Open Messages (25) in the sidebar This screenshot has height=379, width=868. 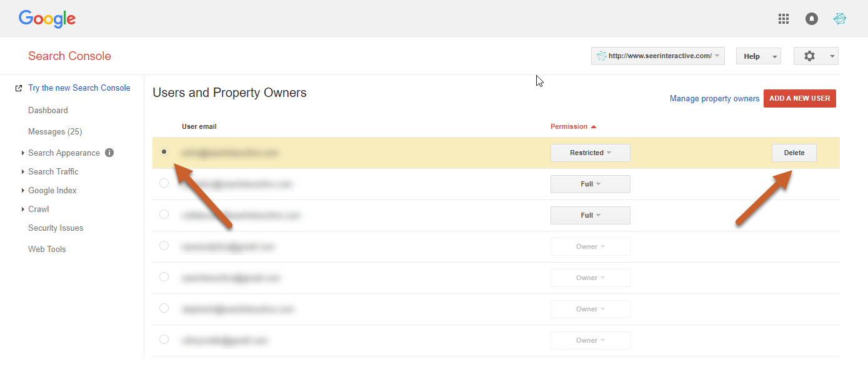tap(55, 131)
